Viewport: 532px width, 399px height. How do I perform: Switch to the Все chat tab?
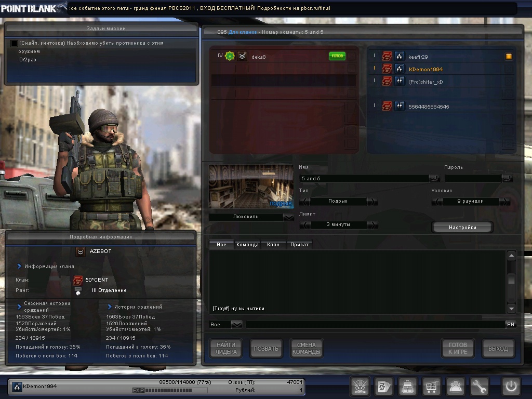pyautogui.click(x=221, y=245)
